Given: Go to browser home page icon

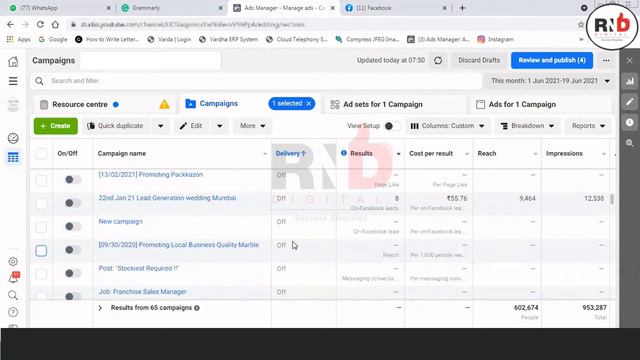Looking at the screenshot, I should point(55,24).
